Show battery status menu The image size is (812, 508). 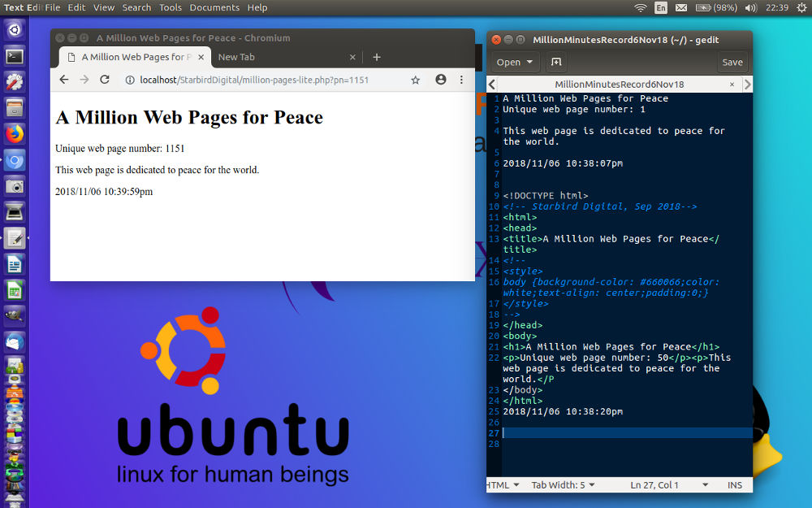click(716, 8)
